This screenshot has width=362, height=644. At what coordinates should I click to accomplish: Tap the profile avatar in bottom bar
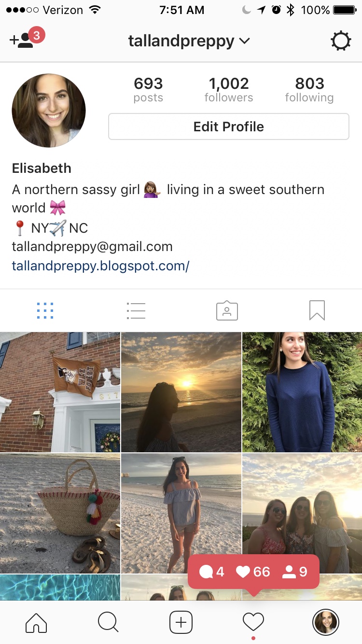pyautogui.click(x=326, y=622)
